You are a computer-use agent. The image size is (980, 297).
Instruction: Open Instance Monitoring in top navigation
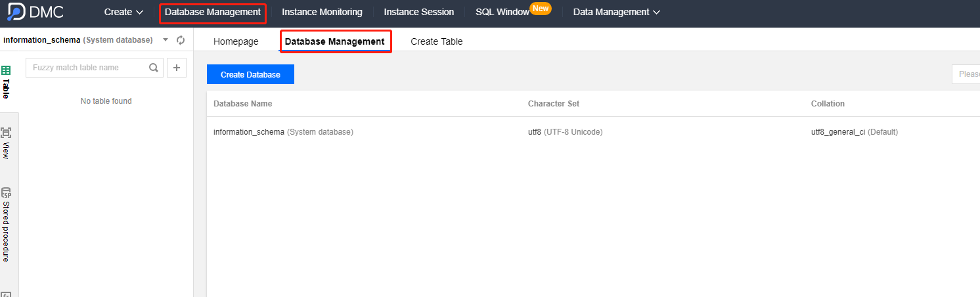322,12
